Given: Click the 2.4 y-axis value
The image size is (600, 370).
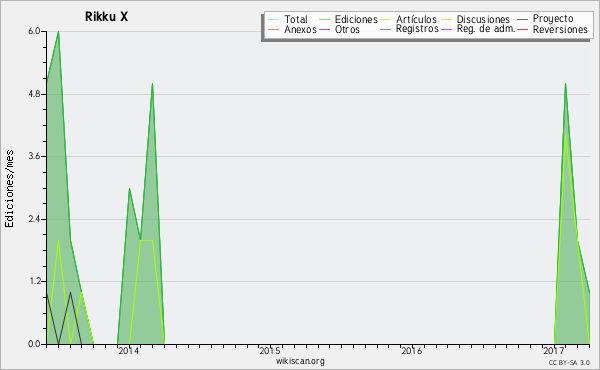Looking at the screenshot, I should coord(34,219).
